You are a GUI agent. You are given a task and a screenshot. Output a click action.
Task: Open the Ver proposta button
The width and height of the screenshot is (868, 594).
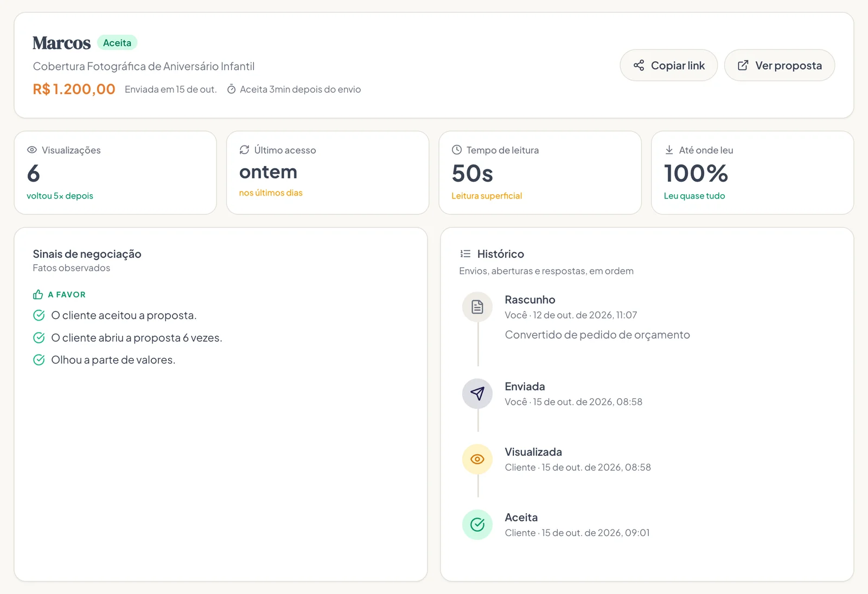[x=779, y=66]
